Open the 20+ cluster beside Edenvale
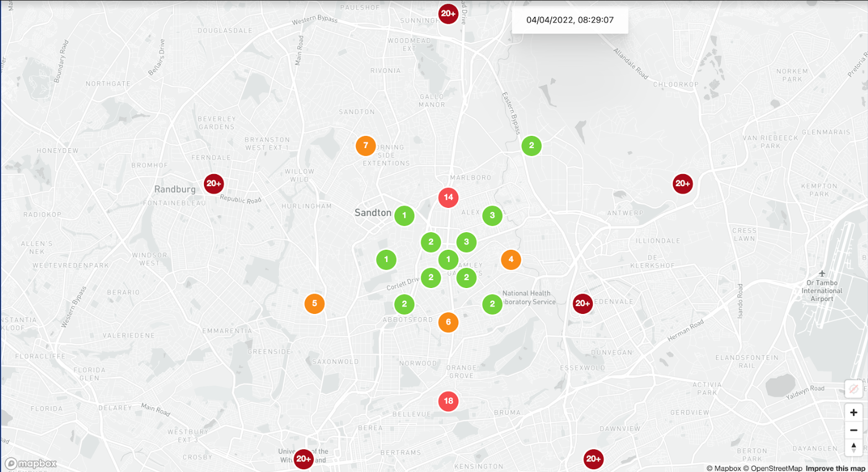 pos(582,303)
